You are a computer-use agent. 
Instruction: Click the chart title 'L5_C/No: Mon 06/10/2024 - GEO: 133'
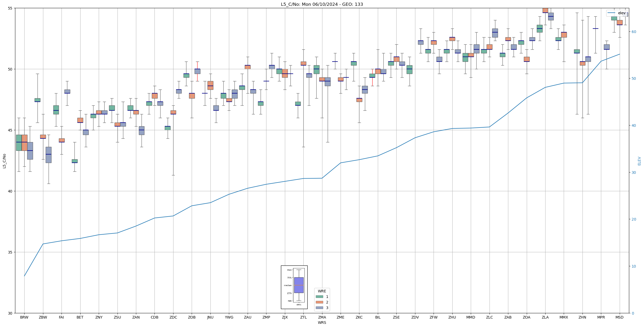(x=322, y=4)
